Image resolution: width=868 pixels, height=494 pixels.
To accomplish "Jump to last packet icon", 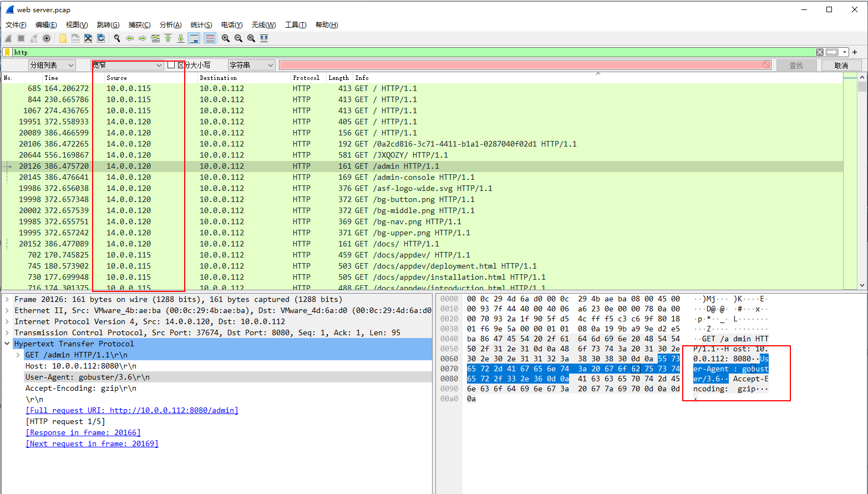I will pyautogui.click(x=181, y=38).
